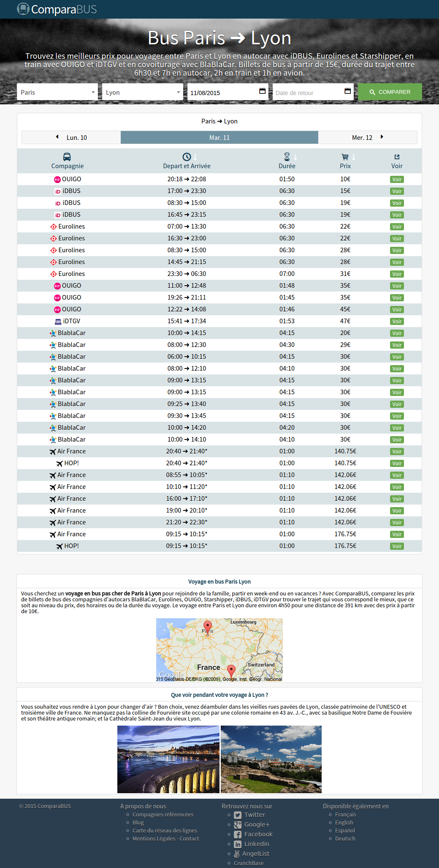Viewport: 439px width, 868px height.
Task: Sort by departure time arrow
Action: click(195, 157)
